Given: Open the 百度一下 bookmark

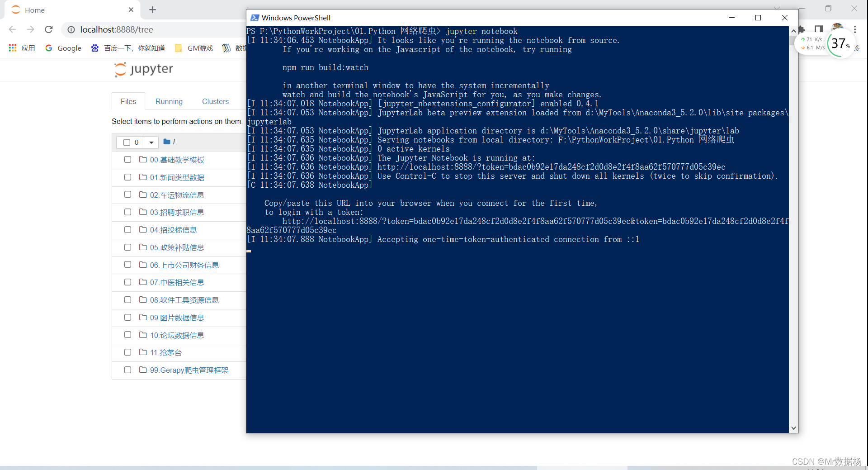Looking at the screenshot, I should 128,48.
